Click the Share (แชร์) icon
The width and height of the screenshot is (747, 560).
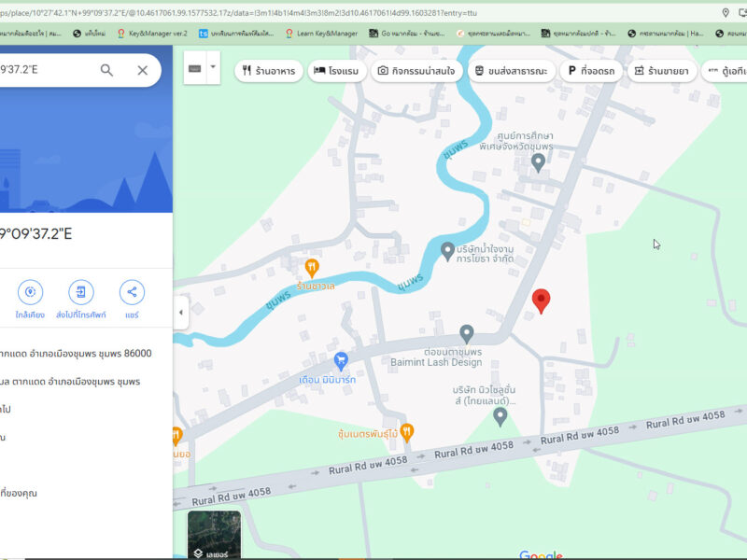[x=132, y=291]
